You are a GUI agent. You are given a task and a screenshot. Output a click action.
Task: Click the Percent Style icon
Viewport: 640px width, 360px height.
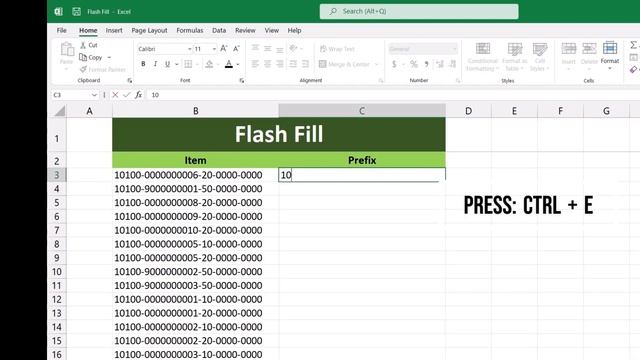point(414,64)
